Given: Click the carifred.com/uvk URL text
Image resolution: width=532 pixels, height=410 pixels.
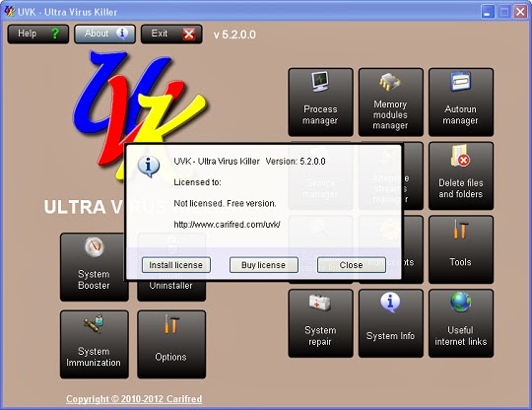Looking at the screenshot, I should [x=227, y=225].
